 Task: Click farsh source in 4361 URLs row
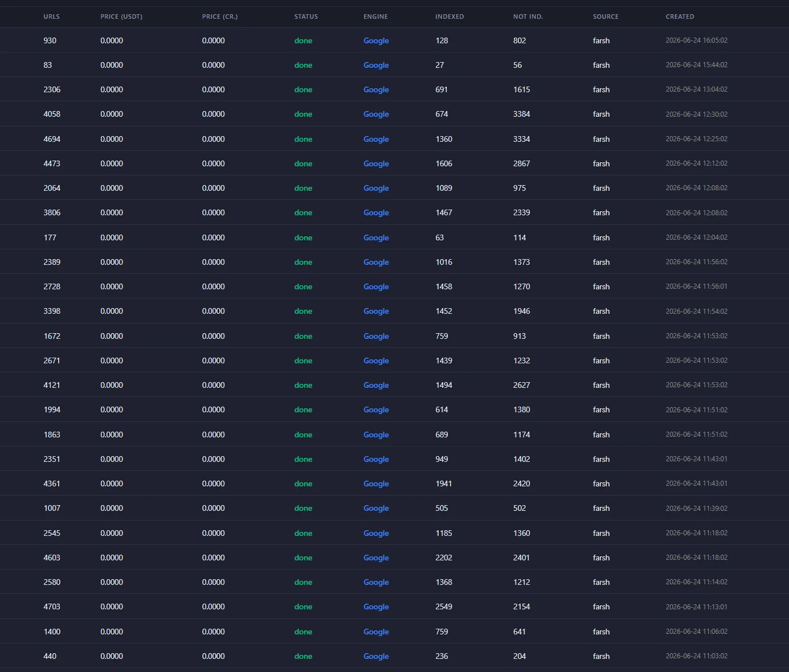[601, 483]
